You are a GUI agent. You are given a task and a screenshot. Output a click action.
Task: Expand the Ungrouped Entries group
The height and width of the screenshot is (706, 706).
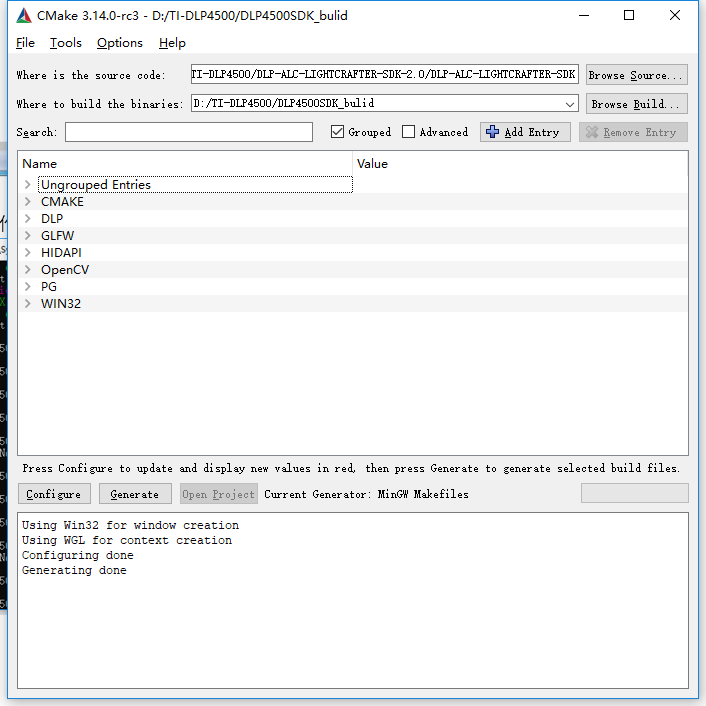[x=27, y=185]
